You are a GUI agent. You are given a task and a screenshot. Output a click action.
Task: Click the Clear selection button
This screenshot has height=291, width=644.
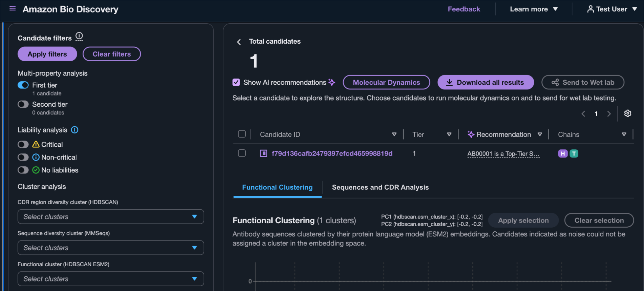point(599,220)
